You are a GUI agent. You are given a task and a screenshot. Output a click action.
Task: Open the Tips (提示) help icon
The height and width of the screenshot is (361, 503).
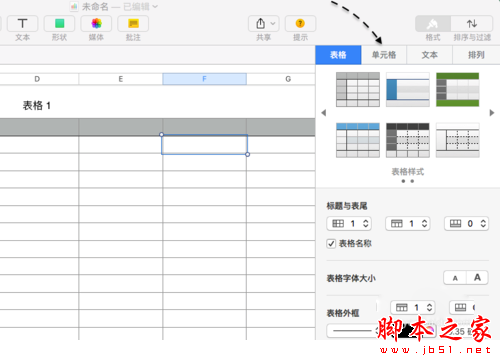pos(300,24)
